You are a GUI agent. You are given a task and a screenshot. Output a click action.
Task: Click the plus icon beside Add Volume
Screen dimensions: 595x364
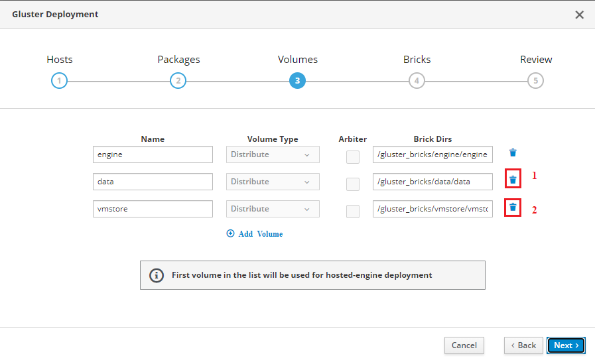click(x=230, y=233)
